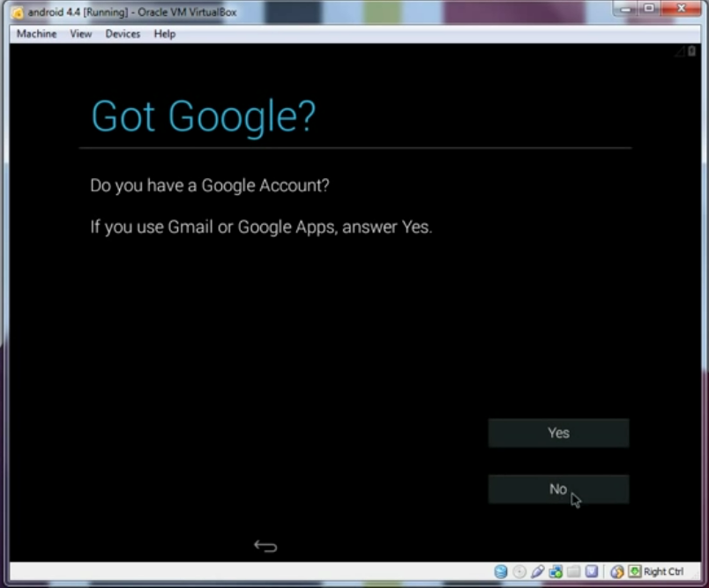Click the Android battery status icon
Screen dimensions: 709x588
692,51
